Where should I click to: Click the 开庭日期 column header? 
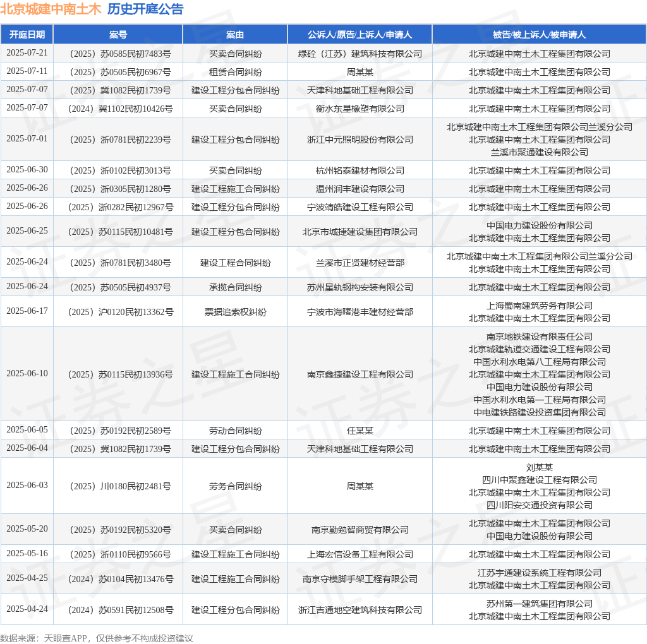(x=27, y=35)
